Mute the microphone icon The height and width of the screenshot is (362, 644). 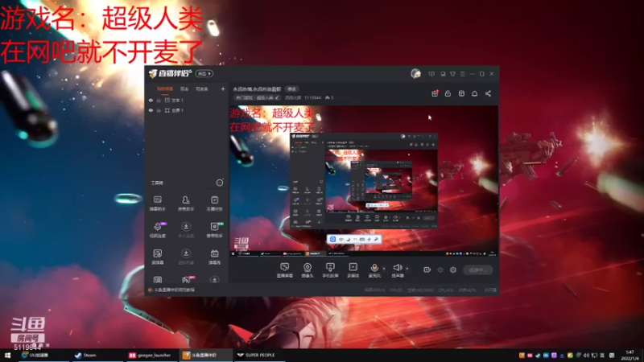[x=374, y=269]
